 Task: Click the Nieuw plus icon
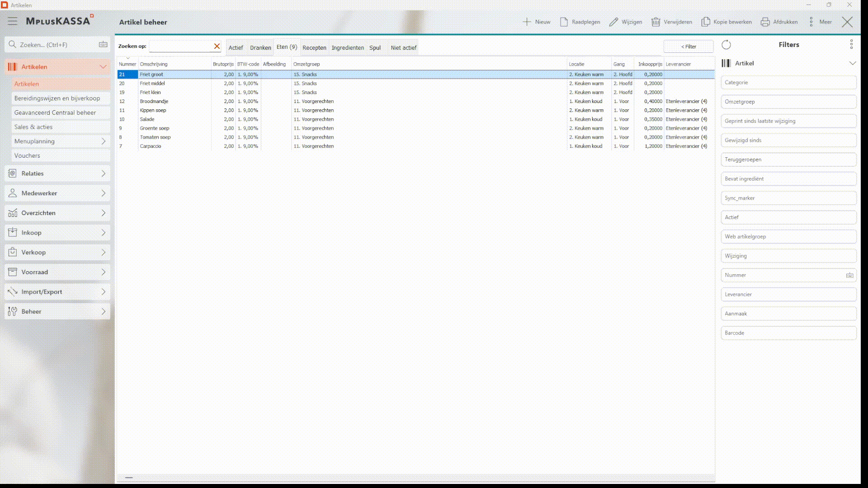click(x=527, y=22)
